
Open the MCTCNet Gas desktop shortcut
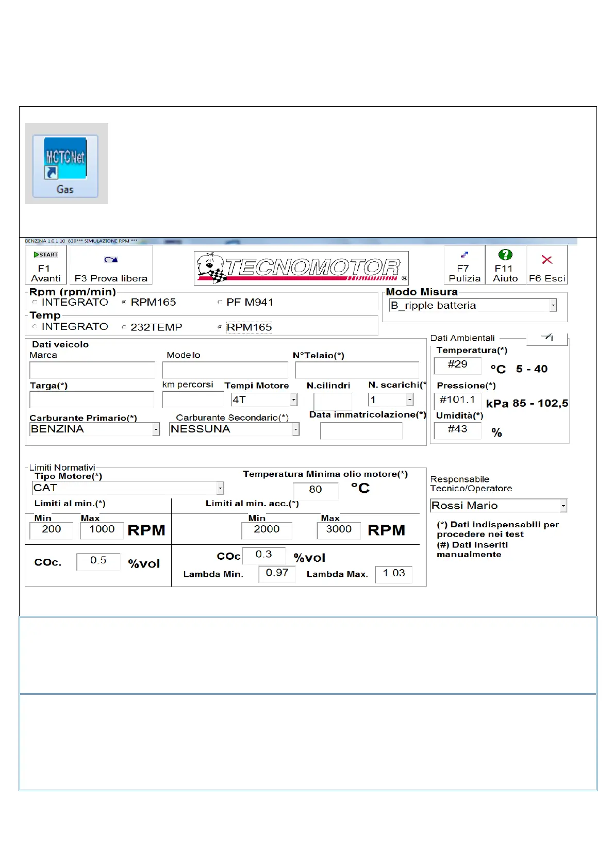[x=65, y=166]
